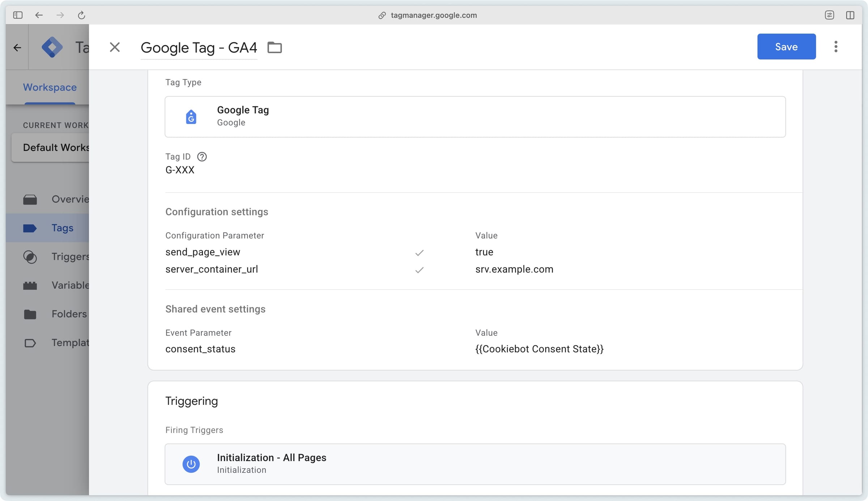Click the Triggers circle icon

tap(30, 257)
